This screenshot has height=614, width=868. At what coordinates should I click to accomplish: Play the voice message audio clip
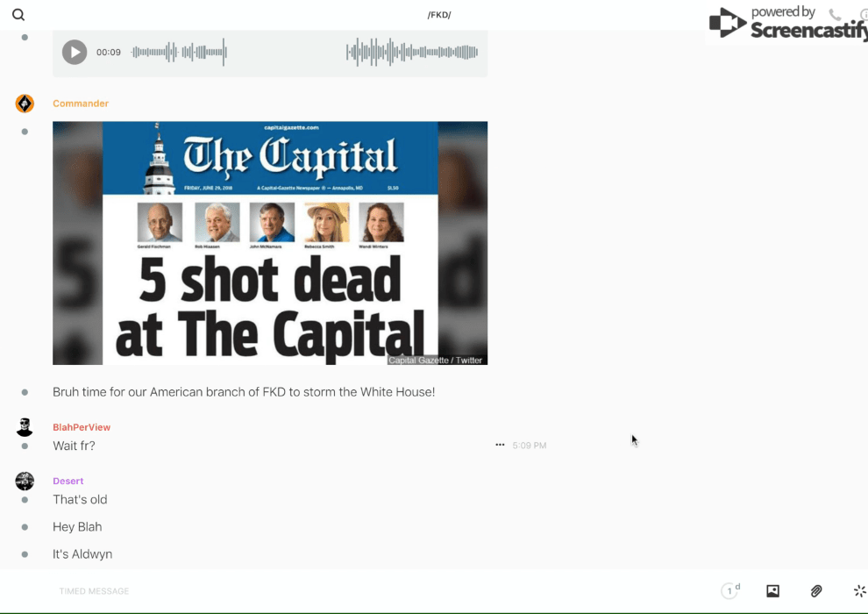(x=75, y=53)
